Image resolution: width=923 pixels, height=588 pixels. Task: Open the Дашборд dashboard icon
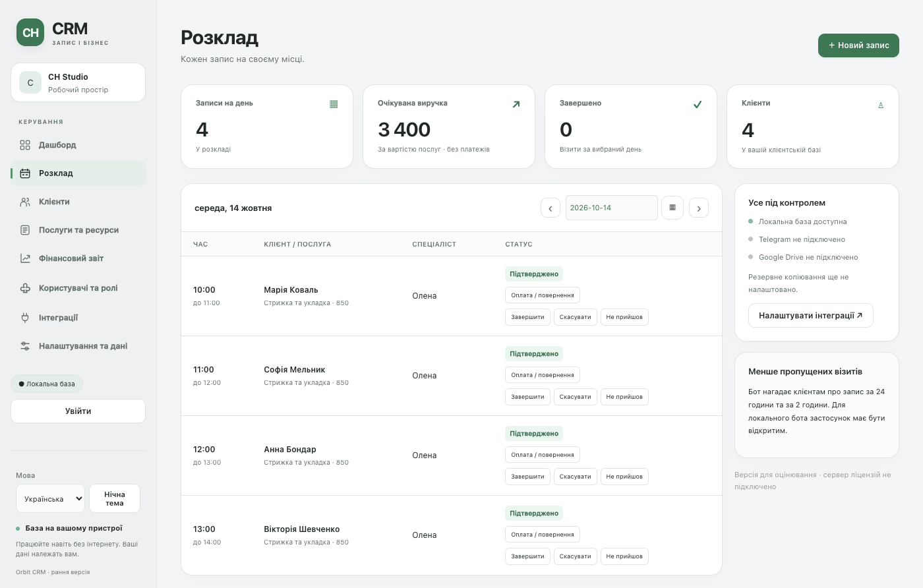click(25, 145)
